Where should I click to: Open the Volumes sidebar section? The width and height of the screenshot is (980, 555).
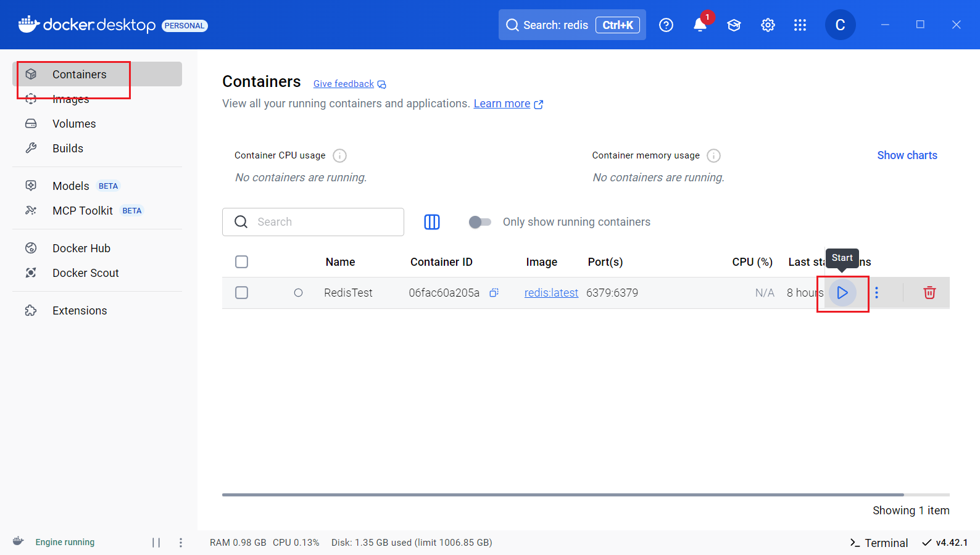click(x=97, y=123)
